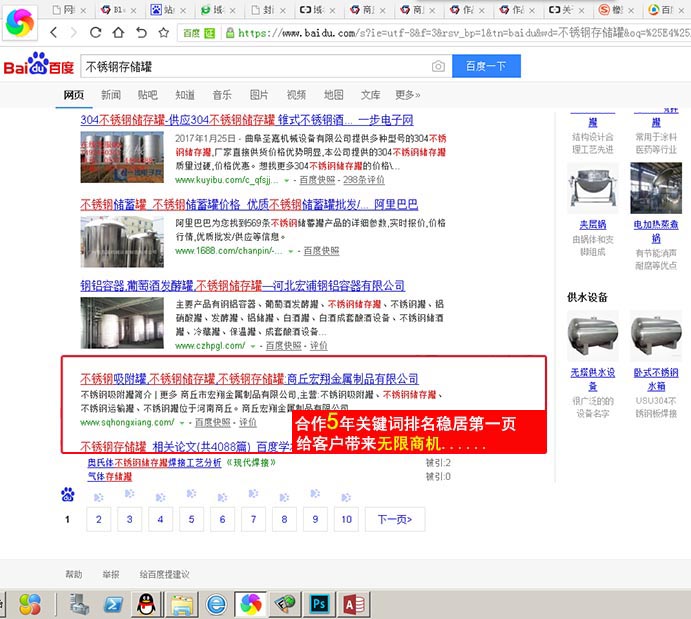Reload the page with the refresh icon
This screenshot has width=691, height=619.
pos(96,32)
